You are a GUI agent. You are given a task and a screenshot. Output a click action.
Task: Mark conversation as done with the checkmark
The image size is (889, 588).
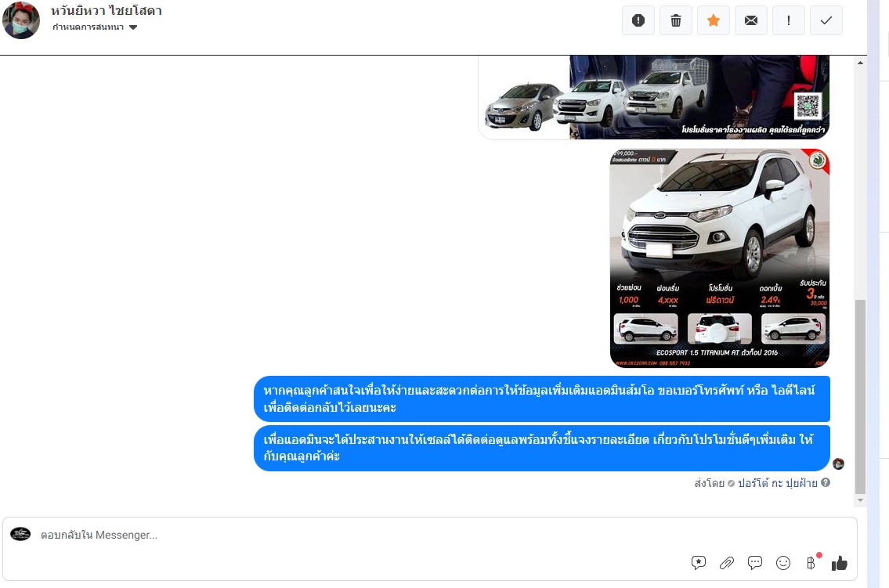tap(826, 20)
